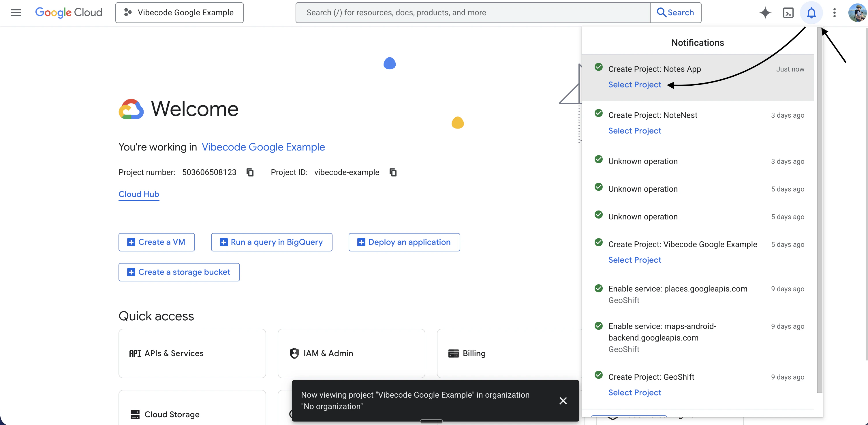
Task: Copy the project number to clipboard
Action: point(250,172)
